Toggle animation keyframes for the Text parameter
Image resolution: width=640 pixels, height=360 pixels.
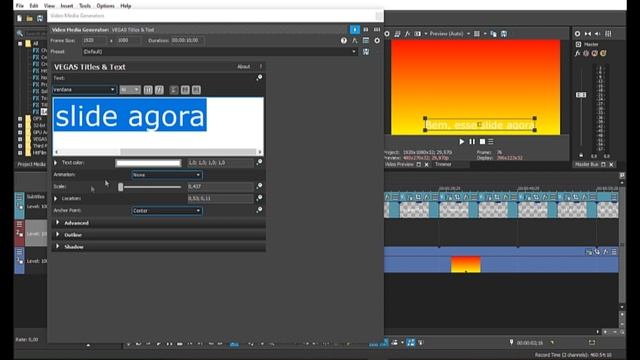pyautogui.click(x=259, y=78)
